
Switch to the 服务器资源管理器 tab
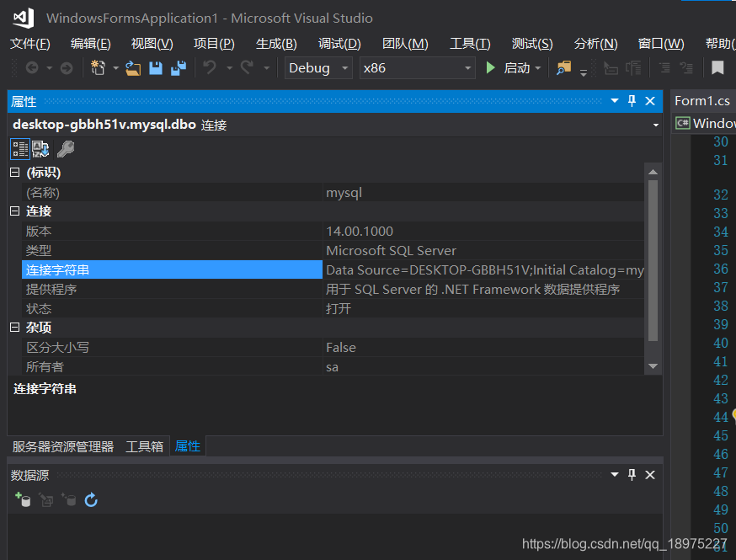(x=63, y=446)
